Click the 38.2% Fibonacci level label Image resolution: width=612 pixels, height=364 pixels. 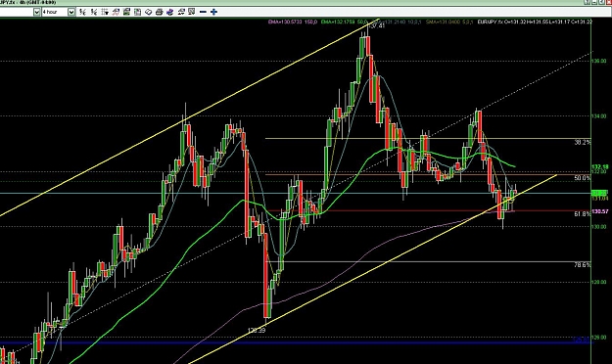click(x=583, y=143)
